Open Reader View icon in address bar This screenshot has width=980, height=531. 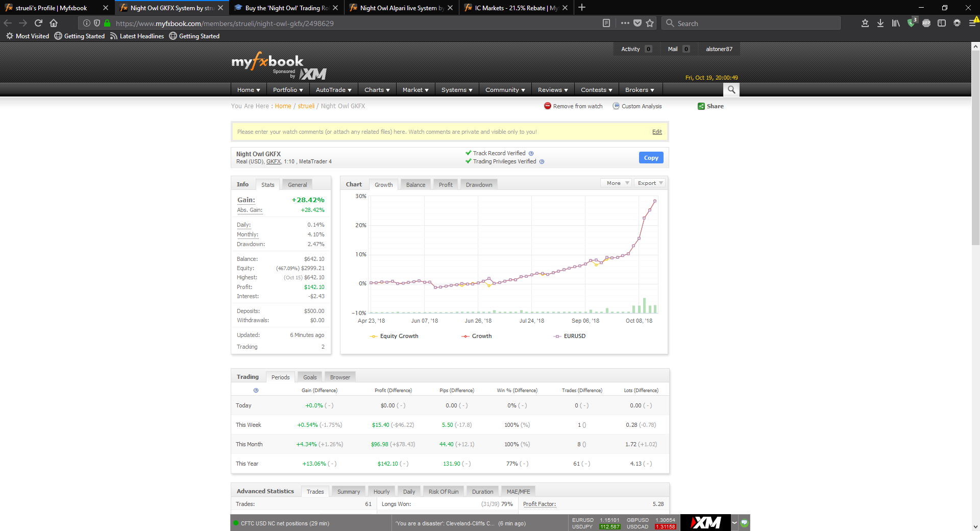tap(606, 23)
